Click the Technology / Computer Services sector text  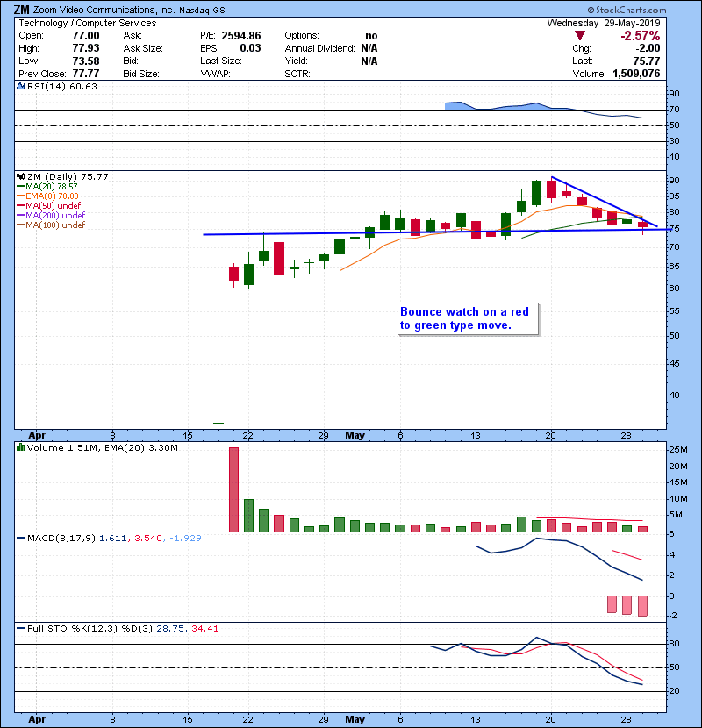pyautogui.click(x=88, y=23)
